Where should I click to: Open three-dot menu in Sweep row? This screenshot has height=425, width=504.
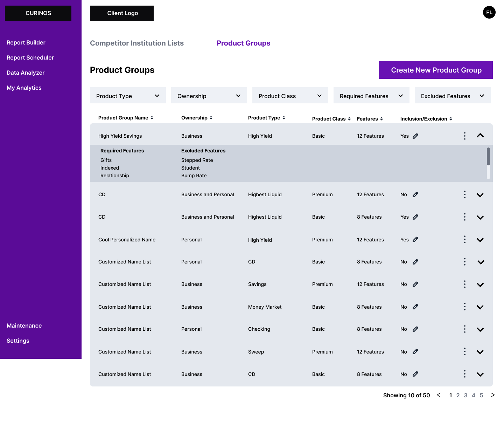[x=465, y=351]
